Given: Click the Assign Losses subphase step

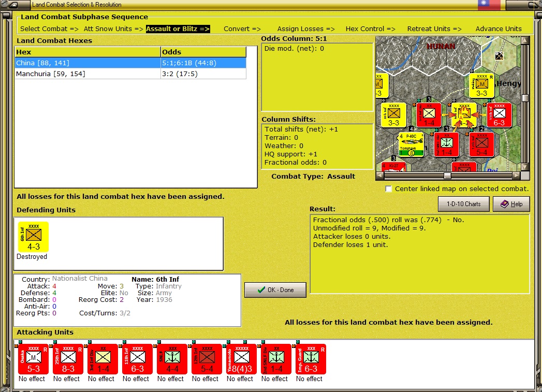Looking at the screenshot, I should pyautogui.click(x=306, y=28).
